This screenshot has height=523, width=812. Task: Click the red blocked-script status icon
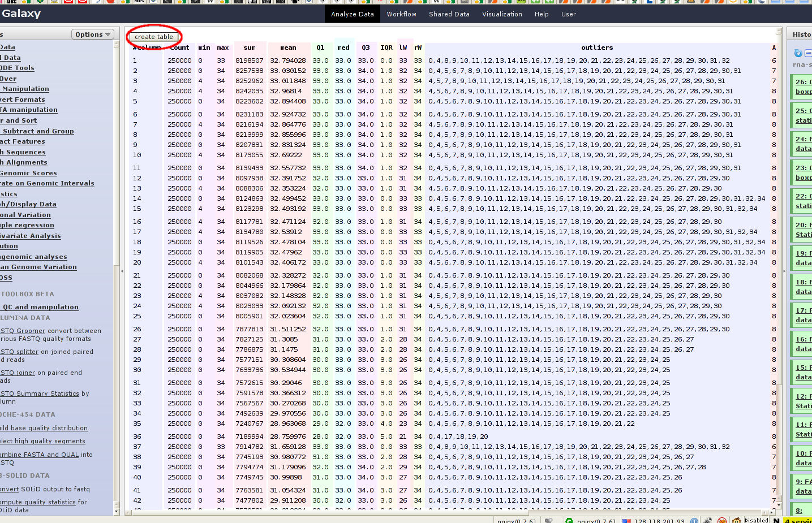722,520
